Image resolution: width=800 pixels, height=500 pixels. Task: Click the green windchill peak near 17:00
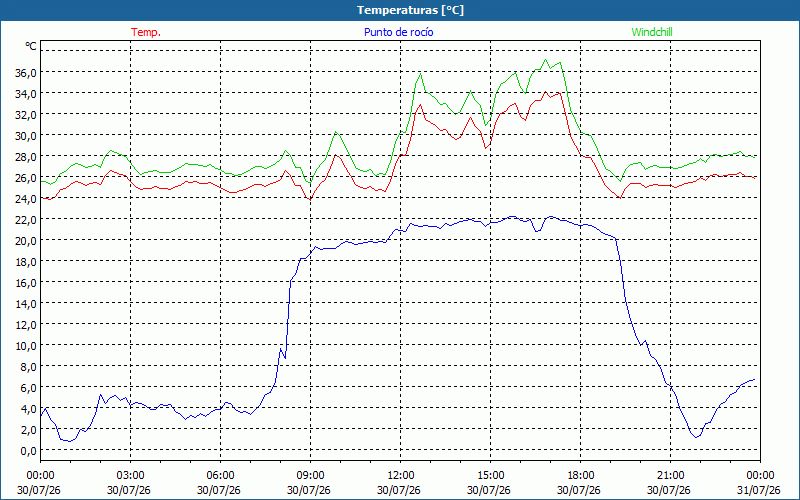tap(545, 60)
